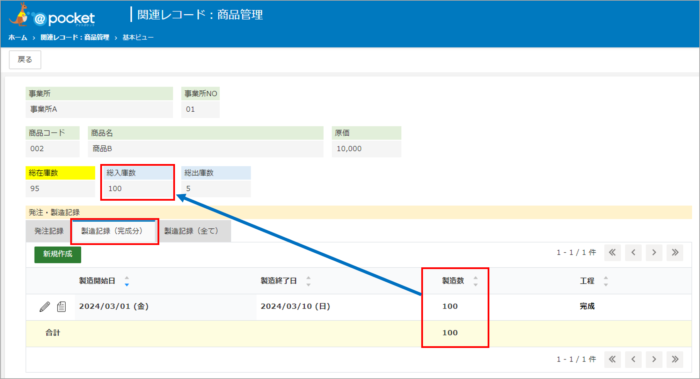Go to last page in bottom pager

pyautogui.click(x=675, y=359)
